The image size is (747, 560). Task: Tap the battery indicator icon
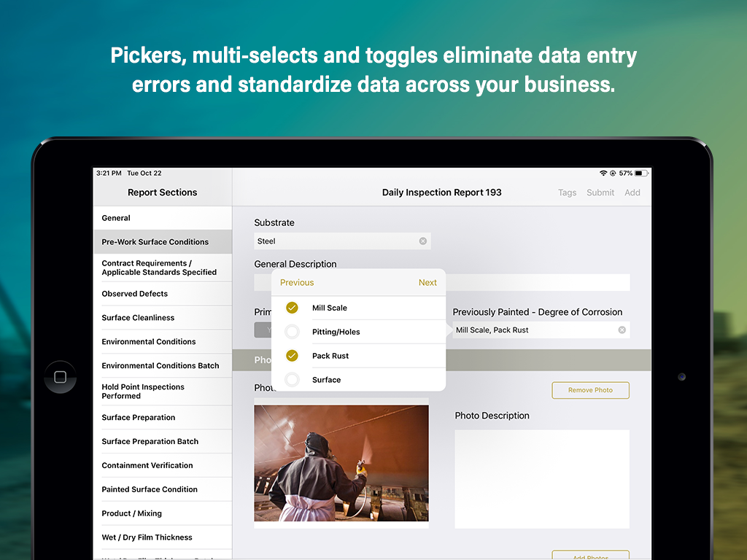(641, 174)
